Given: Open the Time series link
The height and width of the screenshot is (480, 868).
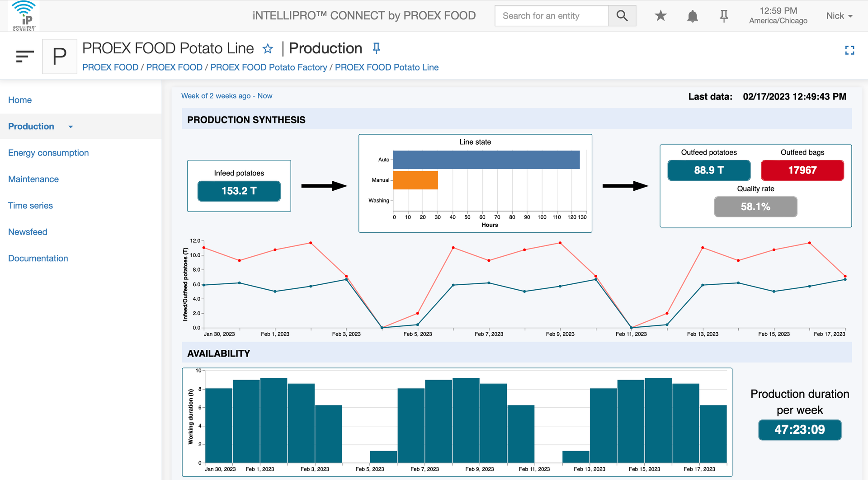Looking at the screenshot, I should pyautogui.click(x=30, y=206).
